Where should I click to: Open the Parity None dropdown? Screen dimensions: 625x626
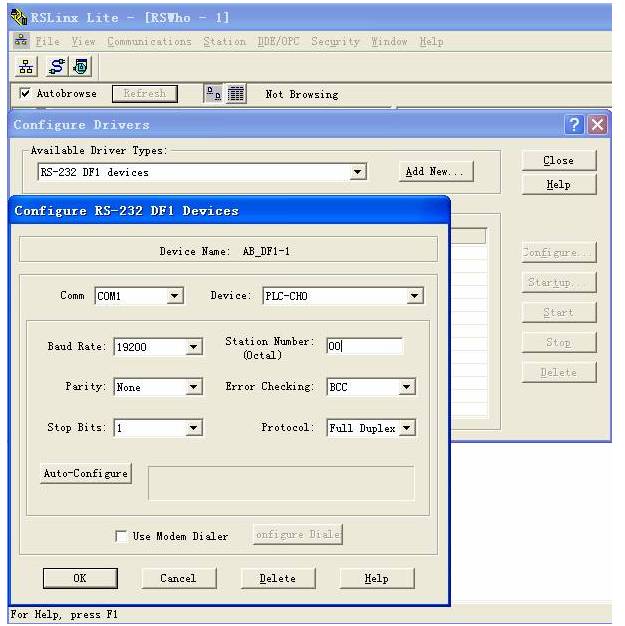pyautogui.click(x=193, y=387)
